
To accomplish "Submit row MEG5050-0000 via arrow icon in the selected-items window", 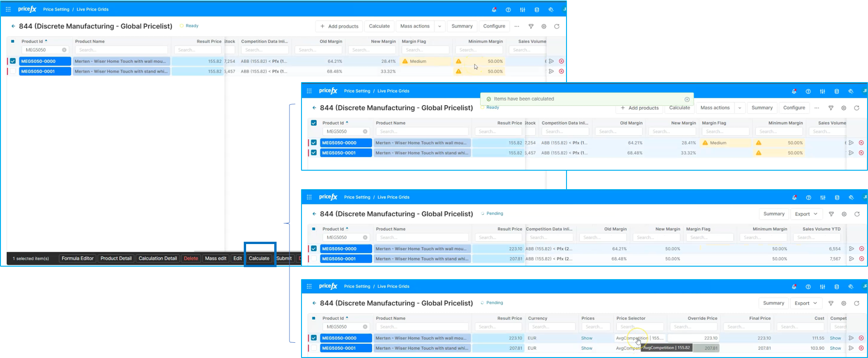I will [x=551, y=61].
